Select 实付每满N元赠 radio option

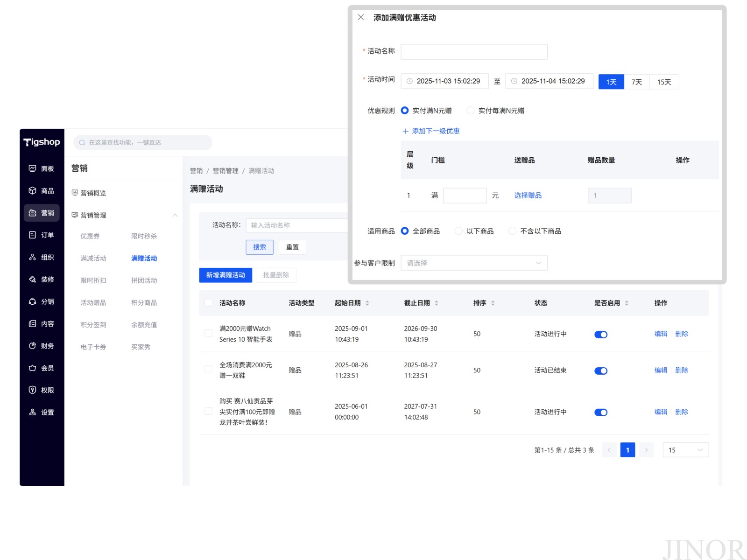pyautogui.click(x=470, y=111)
